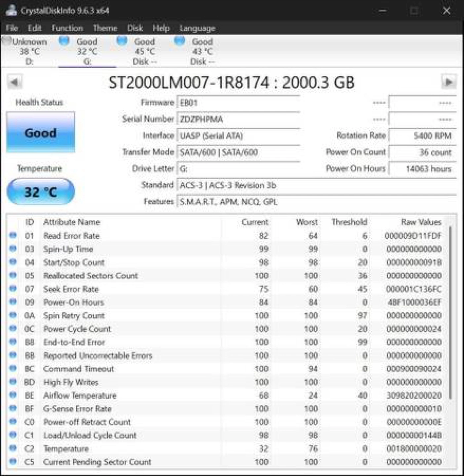
Task: Click the Power On Hours value
Action: click(422, 169)
